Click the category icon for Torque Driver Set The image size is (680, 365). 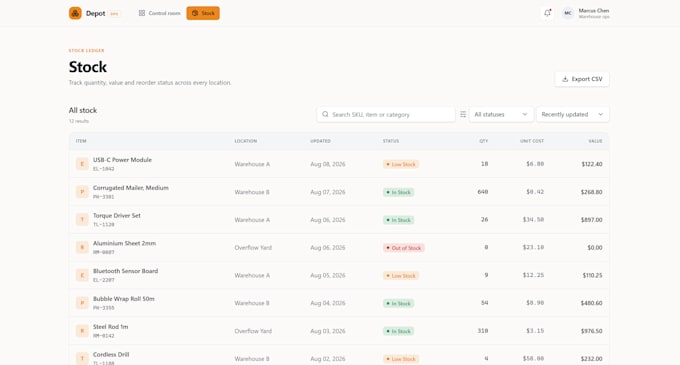coord(82,219)
